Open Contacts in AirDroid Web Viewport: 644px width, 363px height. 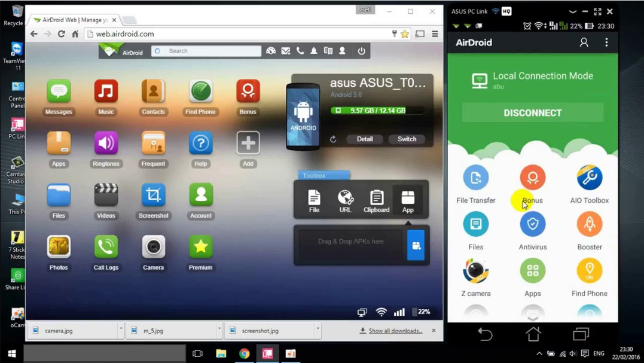pos(153,91)
